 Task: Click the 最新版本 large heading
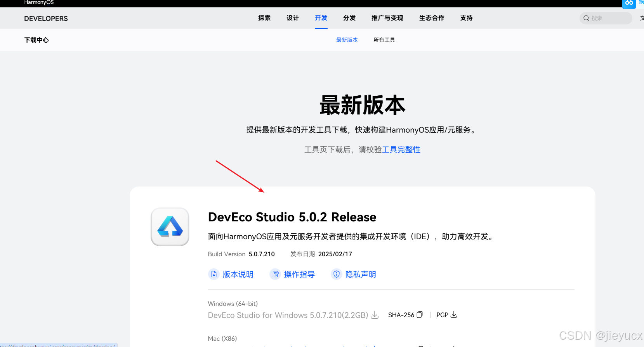pos(362,105)
